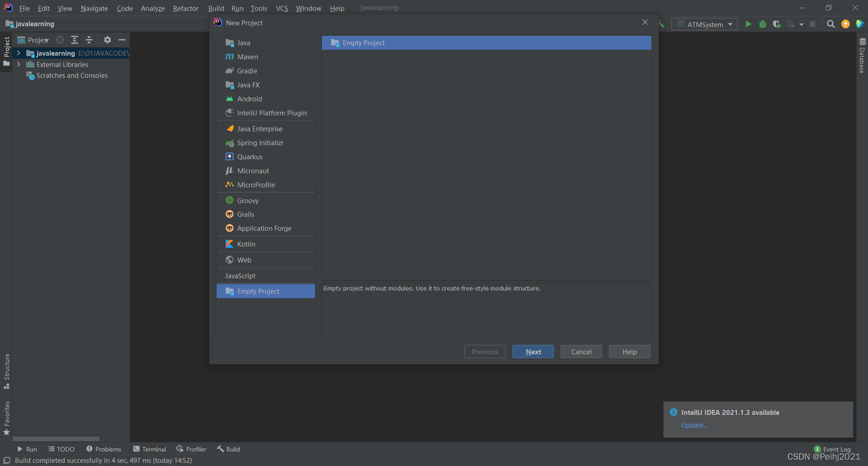Click the orange IDE update arrow icon
868x466 pixels.
[845, 24]
